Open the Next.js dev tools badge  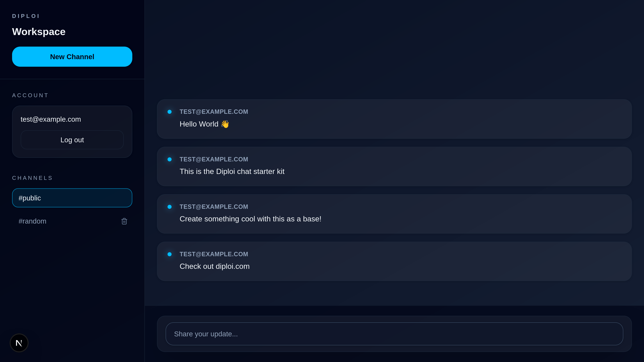(x=19, y=343)
